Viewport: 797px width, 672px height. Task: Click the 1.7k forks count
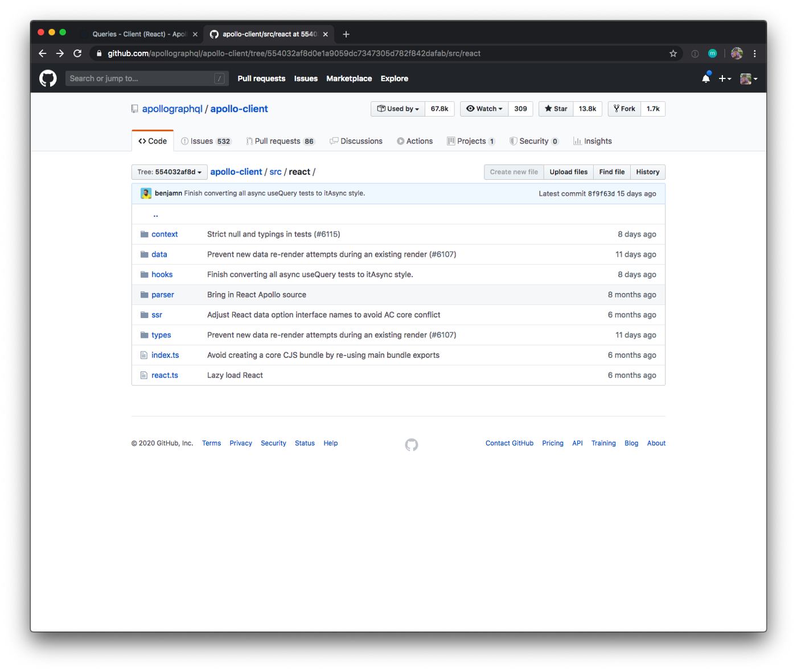[653, 109]
